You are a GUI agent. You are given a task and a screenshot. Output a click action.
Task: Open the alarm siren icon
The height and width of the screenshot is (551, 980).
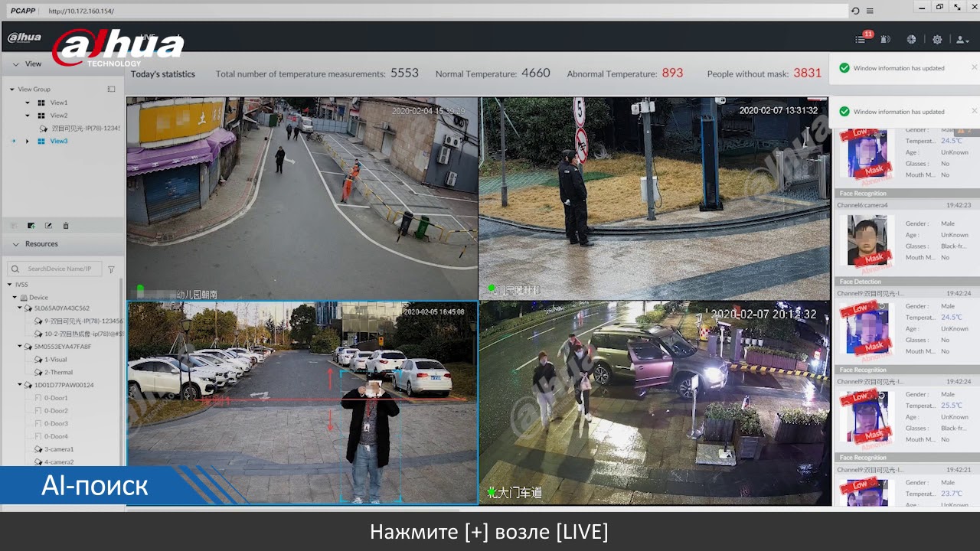[885, 39]
